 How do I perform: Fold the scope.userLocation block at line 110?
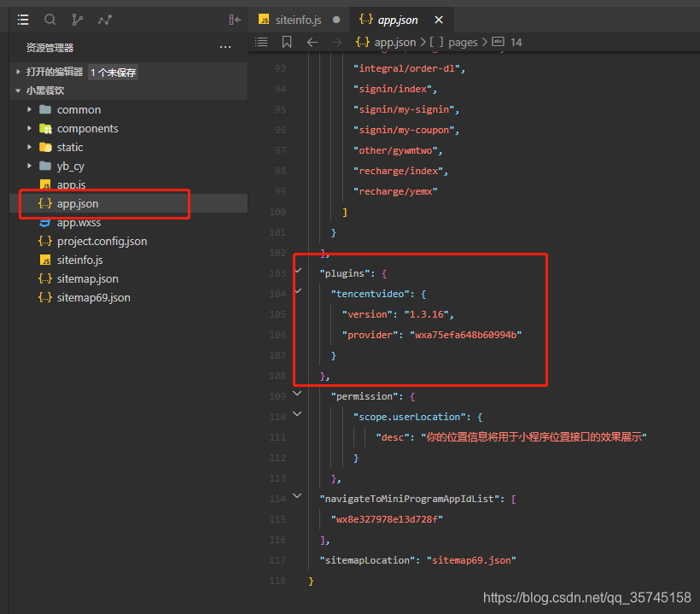[297, 414]
